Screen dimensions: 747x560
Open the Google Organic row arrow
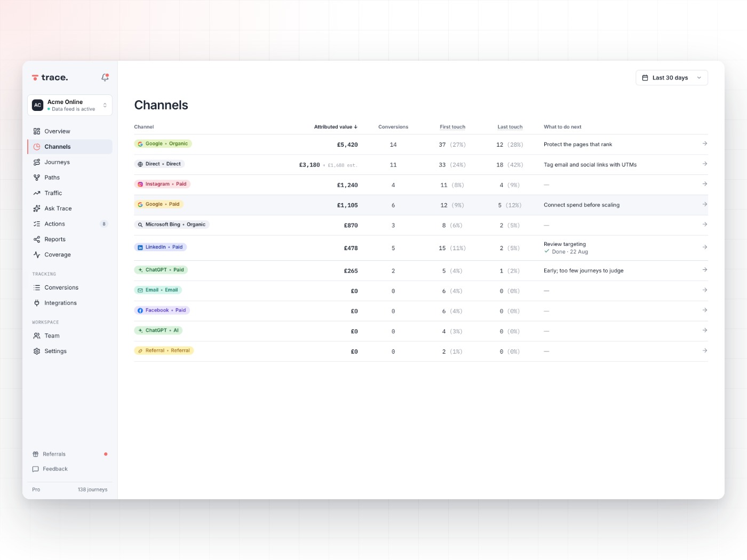tap(705, 143)
